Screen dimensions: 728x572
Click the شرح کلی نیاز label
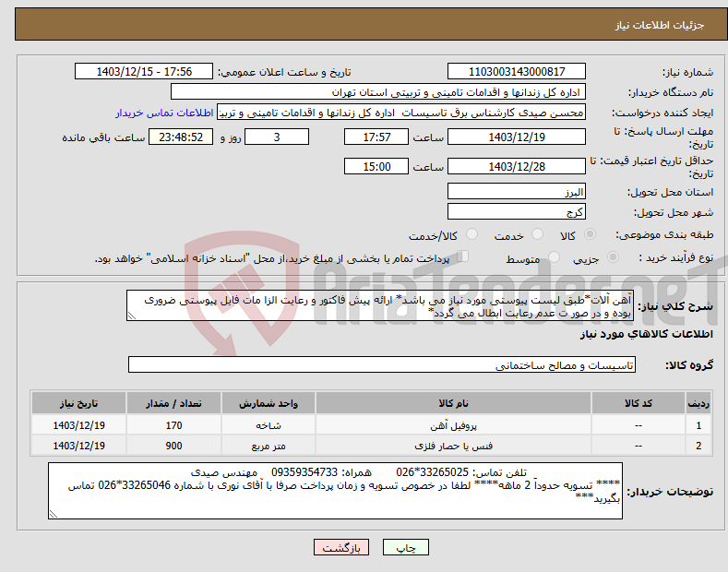pyautogui.click(x=675, y=306)
